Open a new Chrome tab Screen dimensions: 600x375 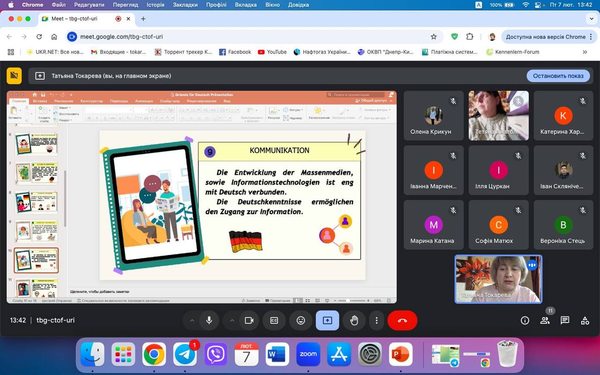(143, 18)
